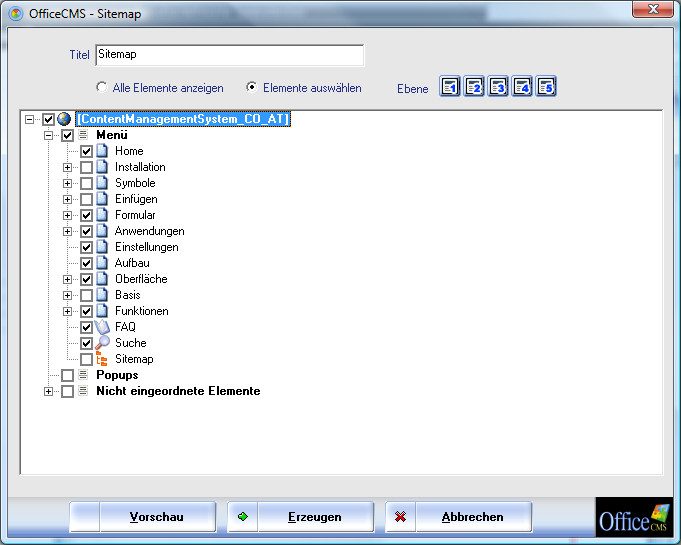Collapse the ContentManagementSystem_CO_AT root node

(x=30, y=119)
